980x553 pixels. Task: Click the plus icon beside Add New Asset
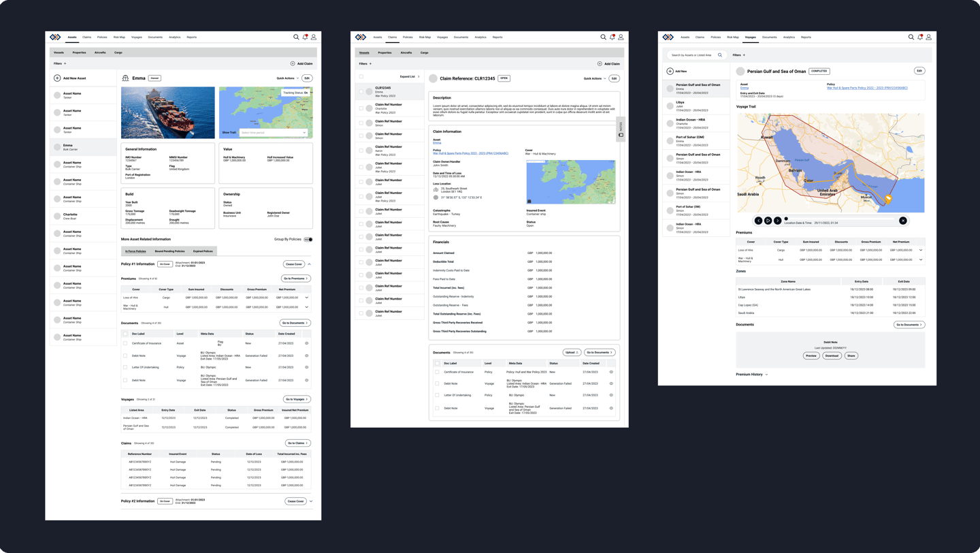pyautogui.click(x=57, y=78)
